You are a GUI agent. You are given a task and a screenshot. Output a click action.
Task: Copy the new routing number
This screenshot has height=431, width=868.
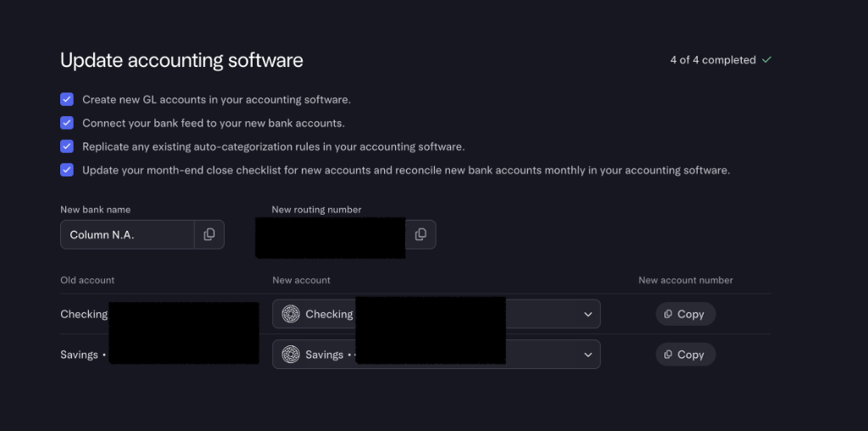click(x=420, y=234)
